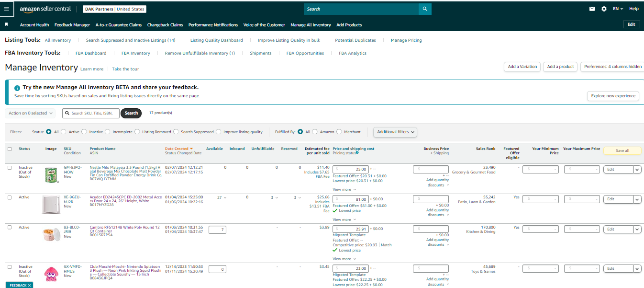Click the header search field
This screenshot has width=644, height=288.
click(x=361, y=9)
